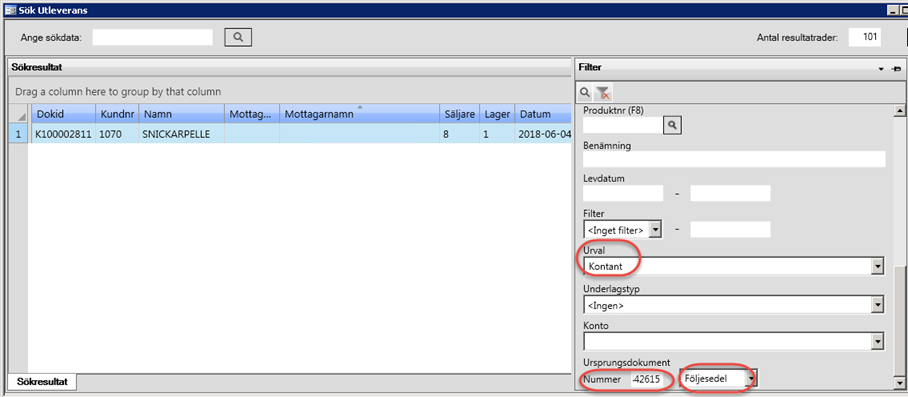908x397 pixels.
Task: Click the customer number 1070 cell
Action: tap(117, 134)
